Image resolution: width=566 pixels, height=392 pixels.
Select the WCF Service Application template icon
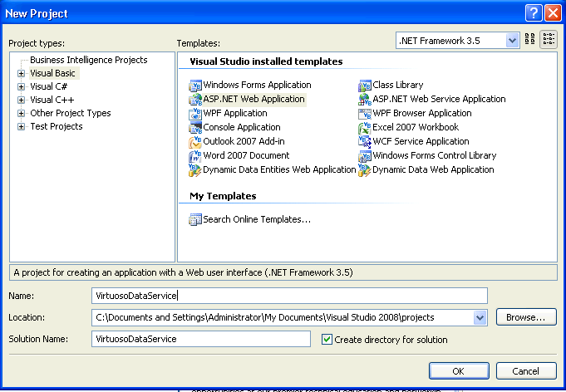coord(365,141)
